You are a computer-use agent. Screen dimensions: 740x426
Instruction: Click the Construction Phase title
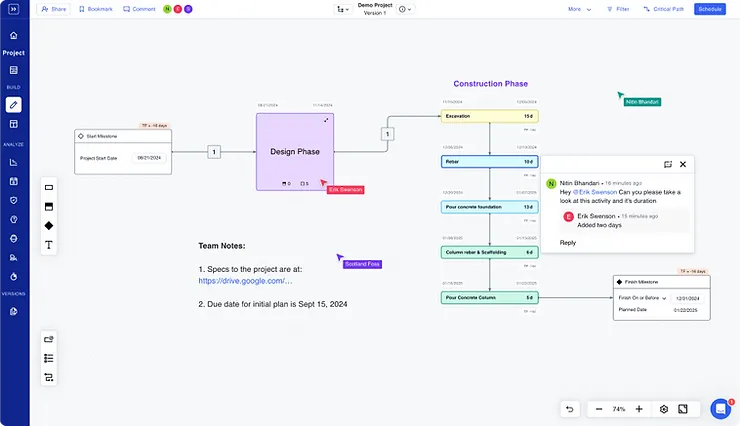click(490, 84)
